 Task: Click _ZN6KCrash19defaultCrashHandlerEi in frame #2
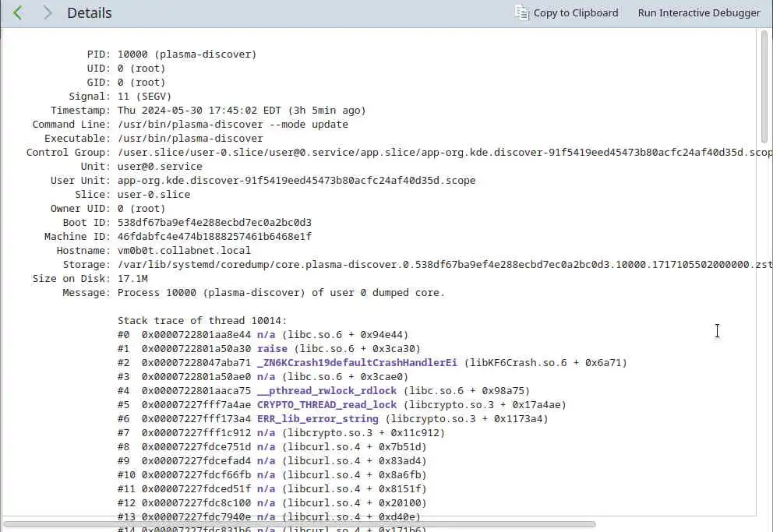(x=357, y=362)
